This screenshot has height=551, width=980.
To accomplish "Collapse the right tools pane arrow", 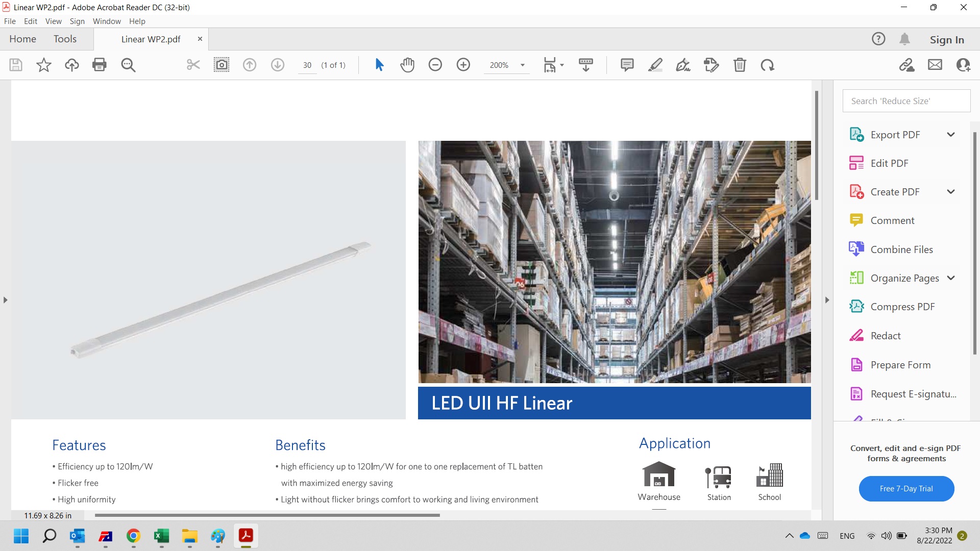I will (x=827, y=300).
